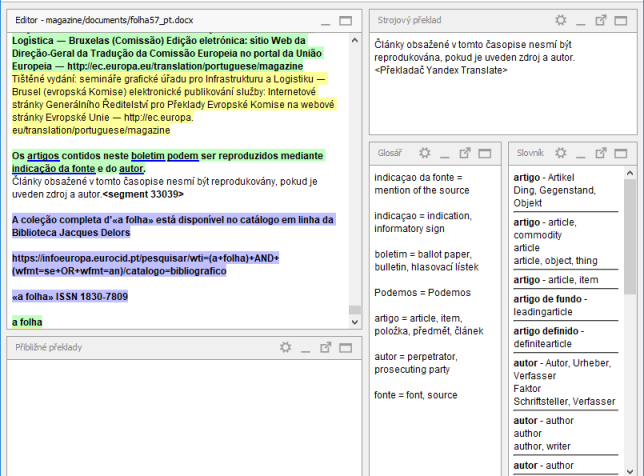This screenshot has height=476, width=644.
Task: Maximize the Slovník pane
Action: (x=621, y=154)
